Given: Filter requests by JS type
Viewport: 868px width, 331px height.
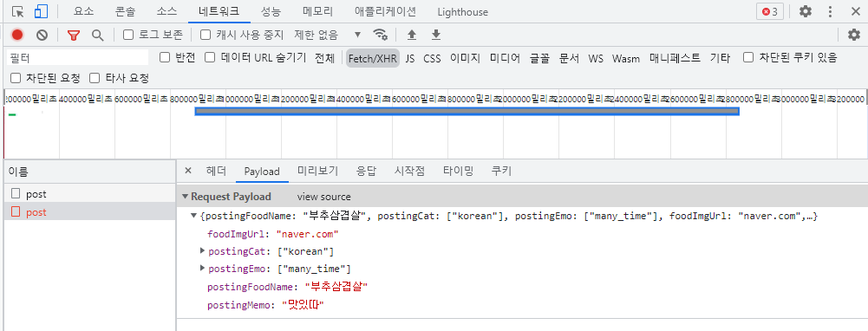Looking at the screenshot, I should (x=410, y=58).
